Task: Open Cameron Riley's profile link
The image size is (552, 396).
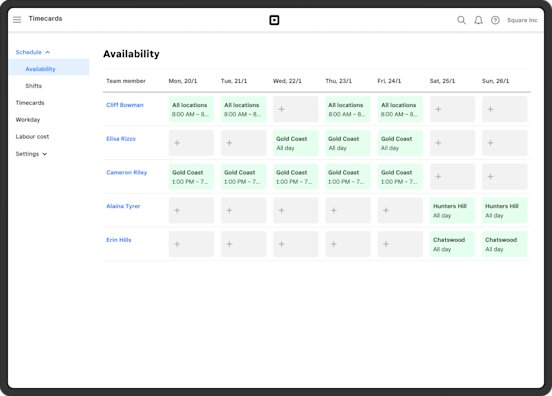Action: [x=126, y=172]
